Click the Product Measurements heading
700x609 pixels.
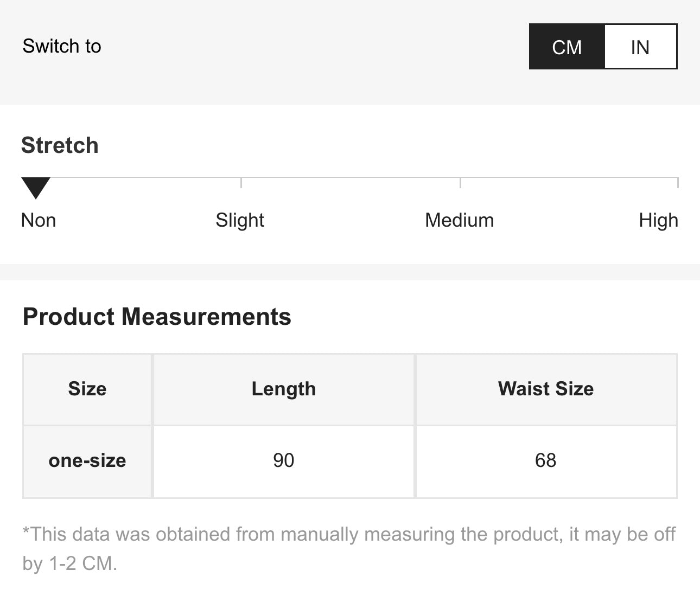point(157,317)
